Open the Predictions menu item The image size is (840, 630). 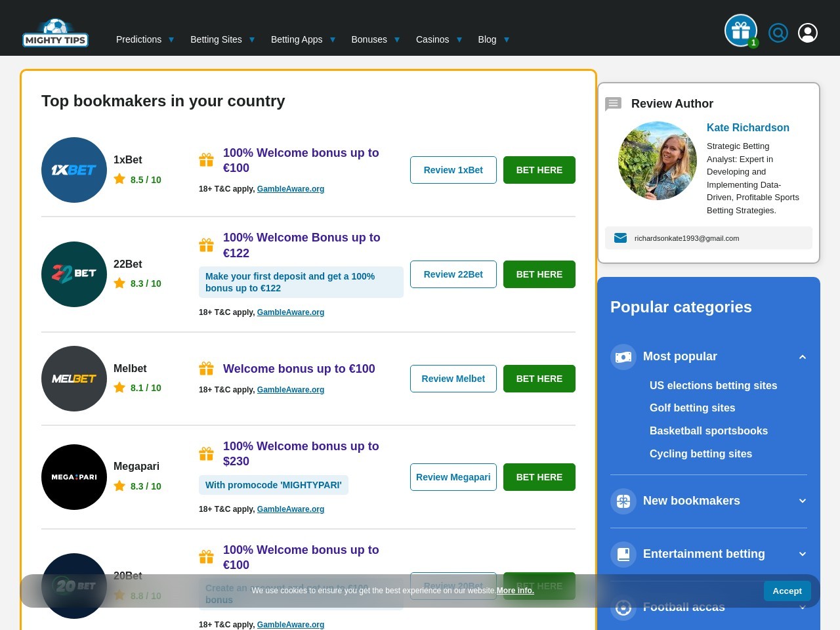(138, 39)
